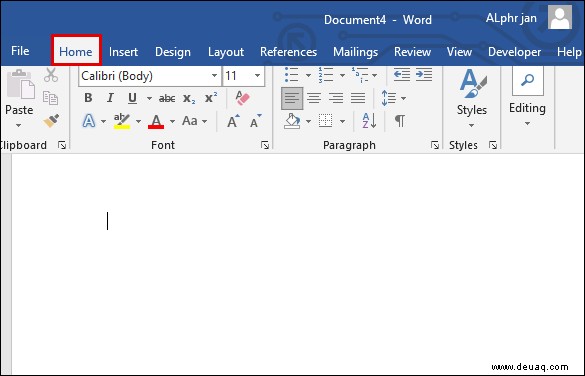Open highlight color dropdown arrow
Image resolution: width=585 pixels, height=376 pixels.
click(138, 121)
